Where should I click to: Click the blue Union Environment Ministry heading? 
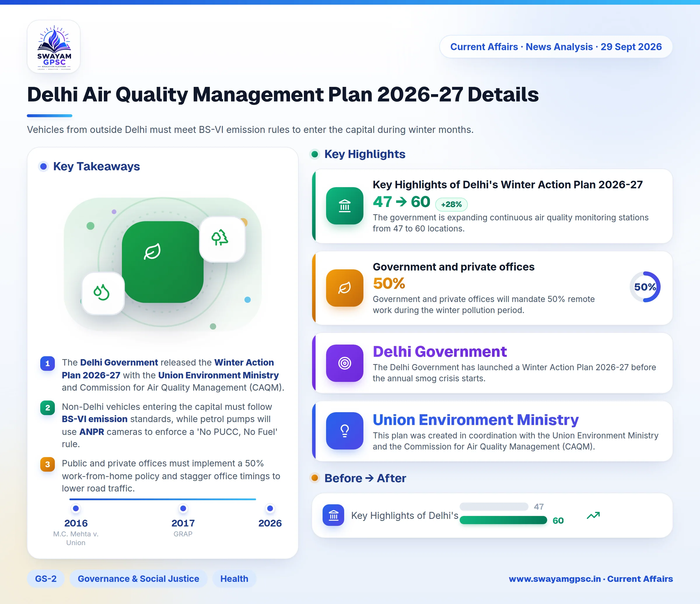[476, 420]
